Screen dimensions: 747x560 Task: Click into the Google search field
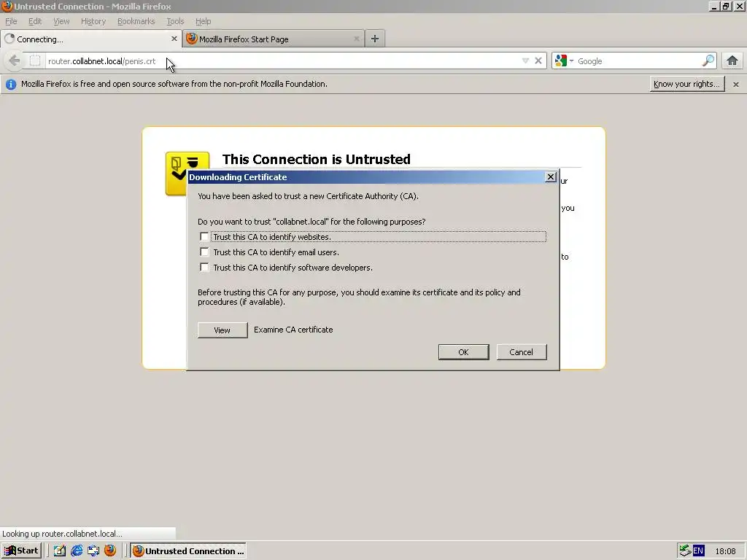638,61
